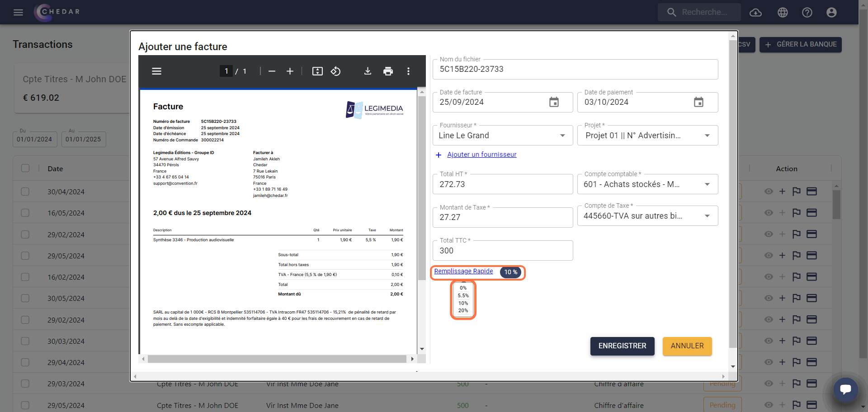Click plus icon in 30/04/2024 row

click(x=782, y=192)
